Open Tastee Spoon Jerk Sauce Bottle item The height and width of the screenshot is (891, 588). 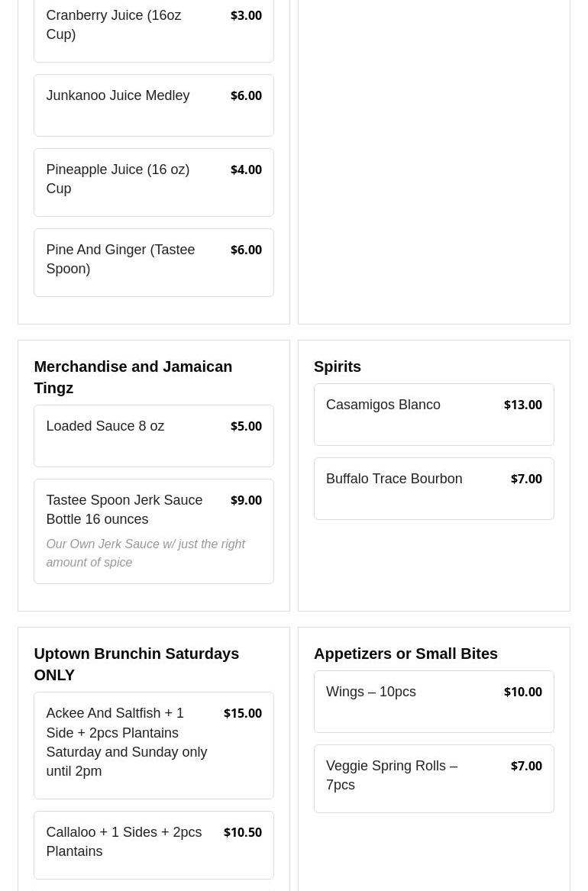coord(153,531)
